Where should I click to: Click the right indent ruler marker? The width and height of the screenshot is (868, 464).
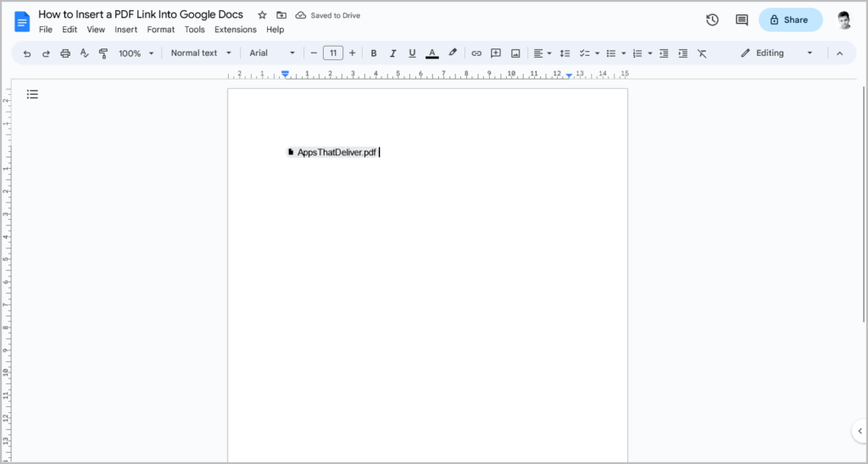[569, 75]
